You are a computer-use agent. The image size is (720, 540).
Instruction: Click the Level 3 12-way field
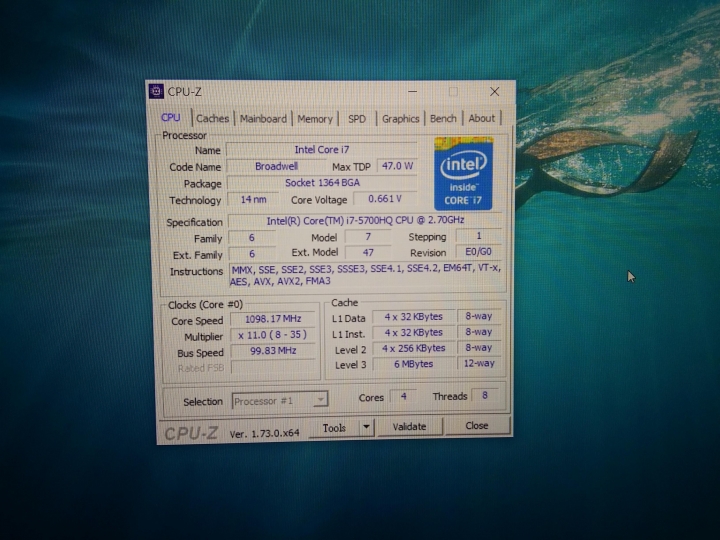point(479,363)
